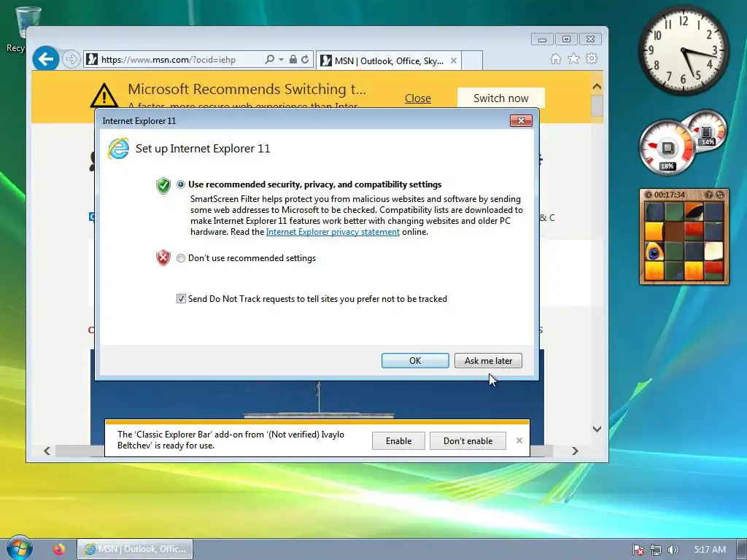Click the analog clock gadget
747x560 pixels.
[x=683, y=50]
